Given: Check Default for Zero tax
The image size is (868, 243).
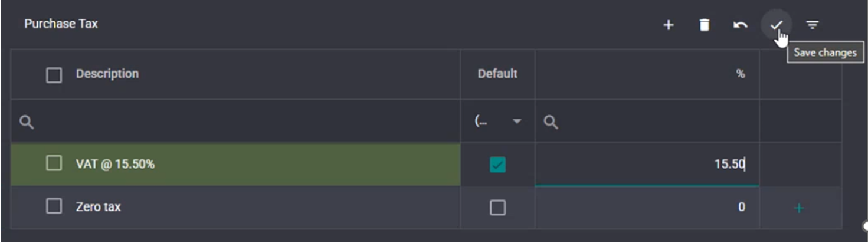Looking at the screenshot, I should [x=497, y=208].
